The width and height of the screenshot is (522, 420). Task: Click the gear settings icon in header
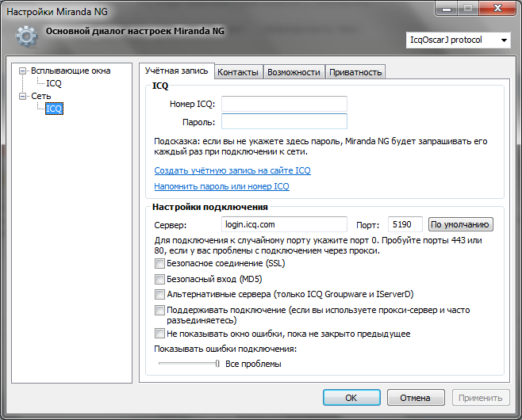[27, 36]
